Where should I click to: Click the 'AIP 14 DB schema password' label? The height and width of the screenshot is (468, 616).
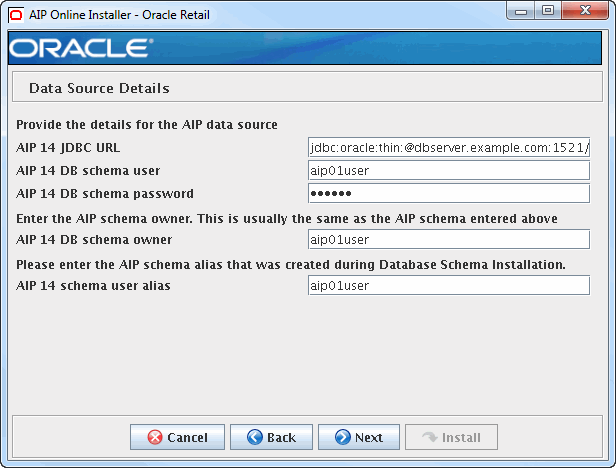point(105,193)
